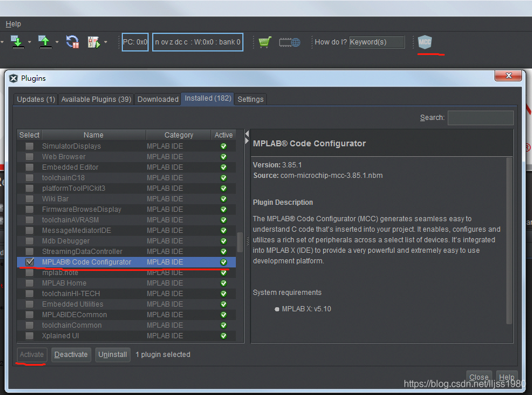
Task: Sort plugins by Active column header
Action: 223,135
